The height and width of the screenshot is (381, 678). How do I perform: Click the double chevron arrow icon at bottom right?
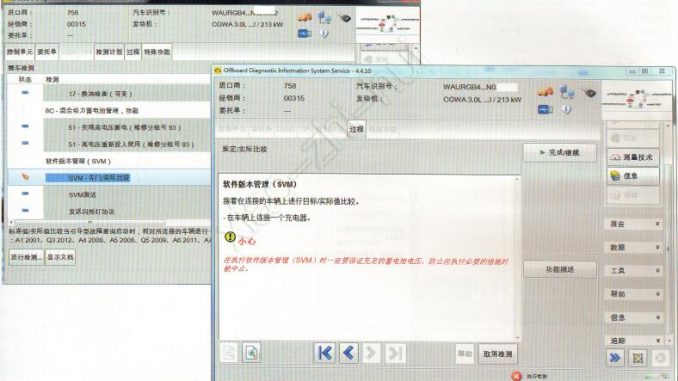(615, 358)
